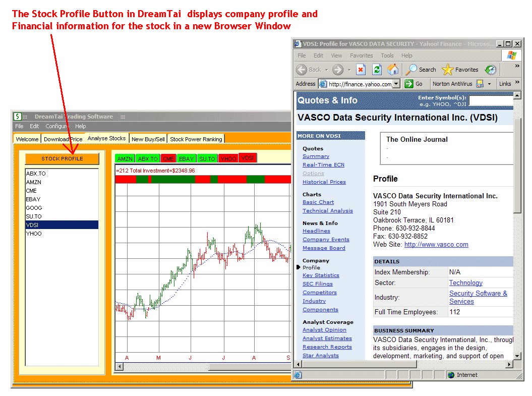Click the Enter Symbol input field

[491, 101]
